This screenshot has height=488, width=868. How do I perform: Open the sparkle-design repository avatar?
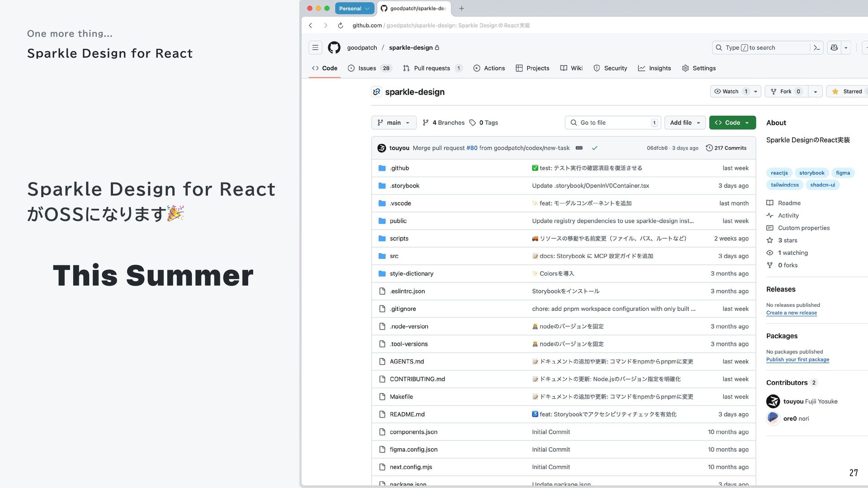(376, 92)
